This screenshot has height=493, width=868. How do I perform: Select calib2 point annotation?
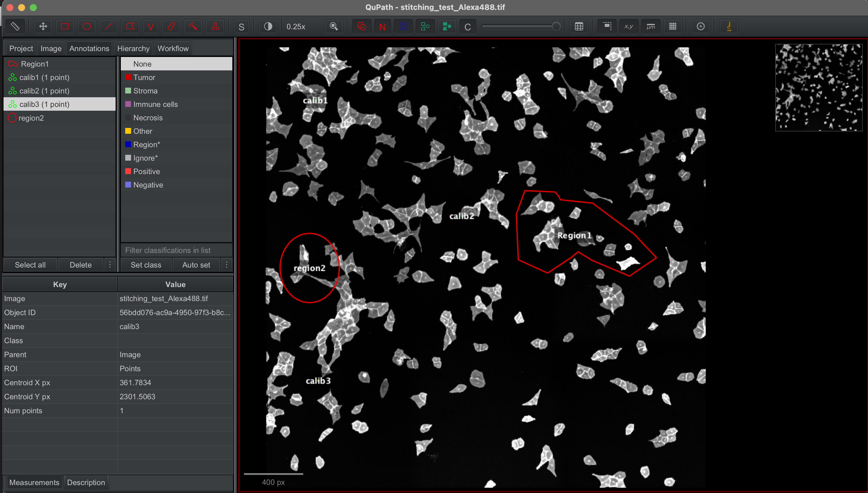(x=60, y=91)
